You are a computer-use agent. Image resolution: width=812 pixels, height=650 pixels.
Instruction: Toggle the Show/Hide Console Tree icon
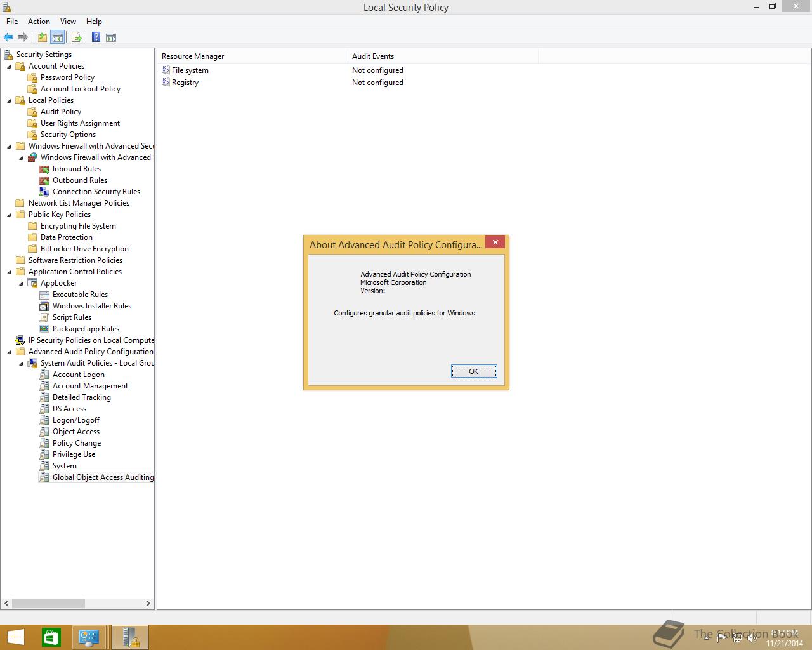tap(57, 37)
